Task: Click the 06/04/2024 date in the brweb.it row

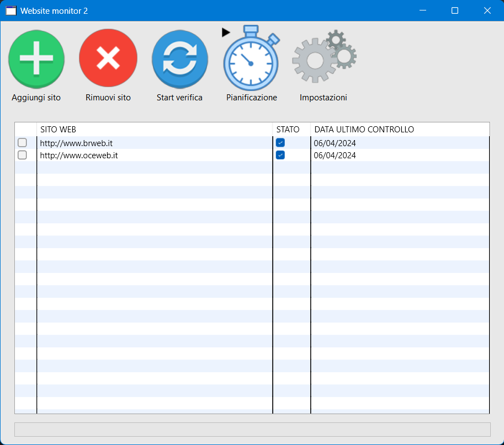Action: point(335,143)
